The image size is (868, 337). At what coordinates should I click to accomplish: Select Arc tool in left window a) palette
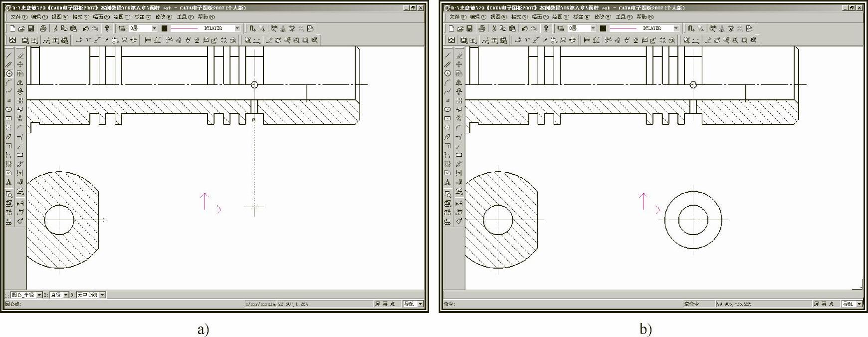pos(9,82)
